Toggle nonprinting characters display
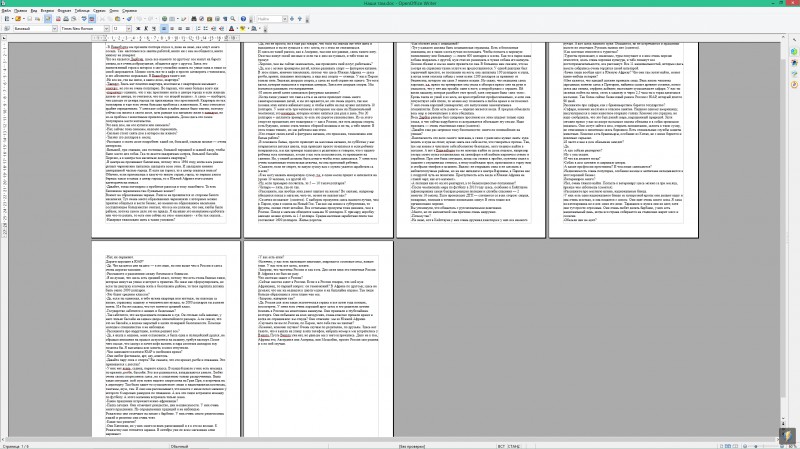Screen dimensions: 800x449 point(225,19)
